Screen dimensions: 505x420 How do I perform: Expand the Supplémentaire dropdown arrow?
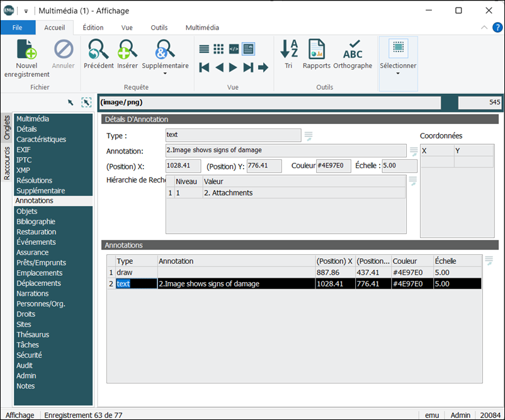click(x=165, y=74)
